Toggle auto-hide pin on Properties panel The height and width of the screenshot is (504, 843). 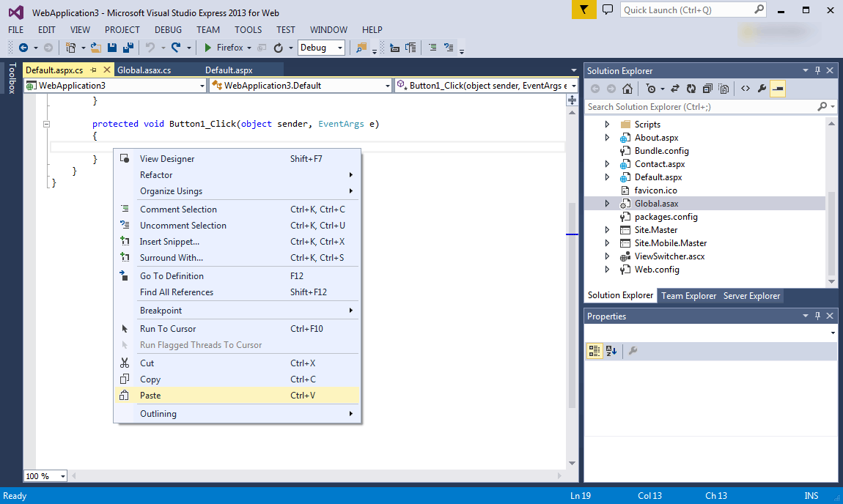point(818,316)
